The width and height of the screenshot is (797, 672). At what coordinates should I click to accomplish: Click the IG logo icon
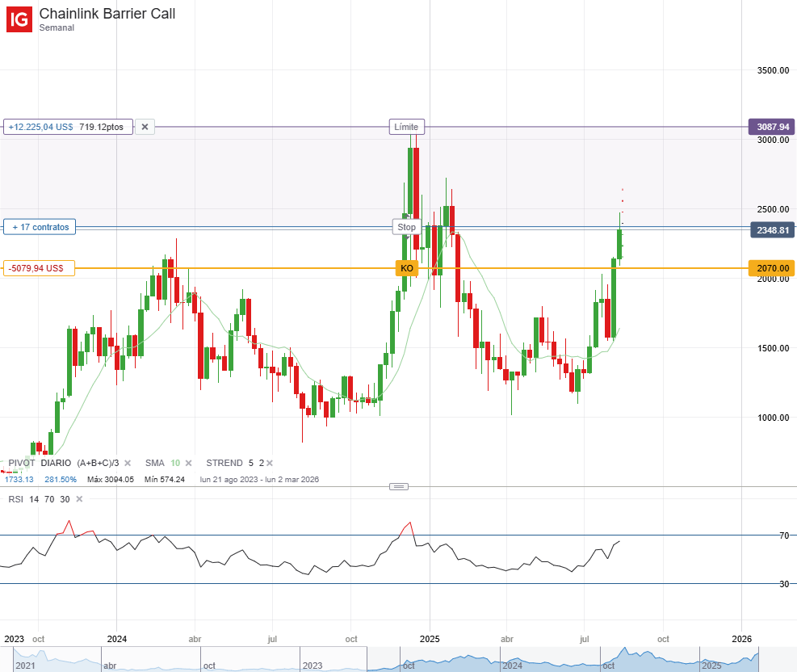tap(19, 18)
